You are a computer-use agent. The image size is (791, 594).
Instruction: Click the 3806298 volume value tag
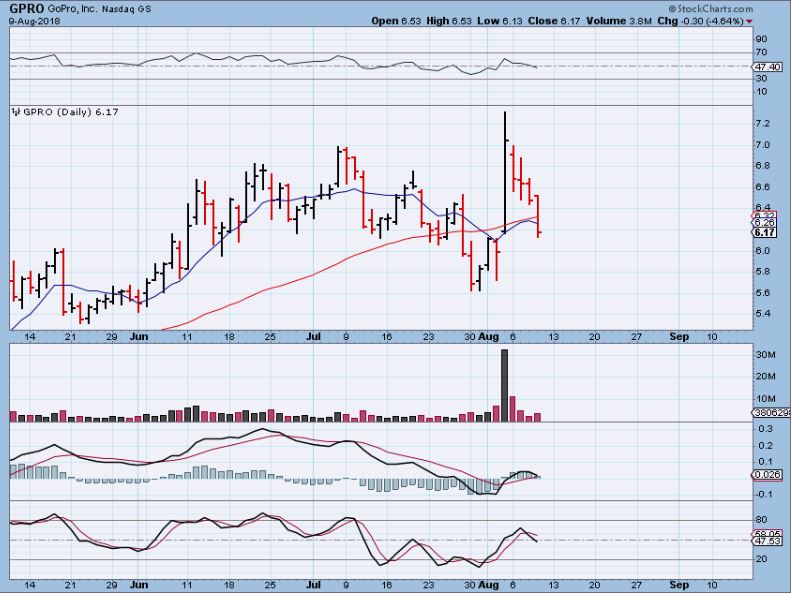pos(772,413)
